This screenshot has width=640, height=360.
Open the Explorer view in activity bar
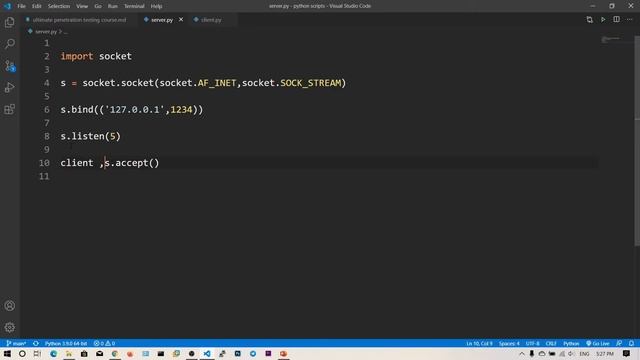pyautogui.click(x=10, y=22)
